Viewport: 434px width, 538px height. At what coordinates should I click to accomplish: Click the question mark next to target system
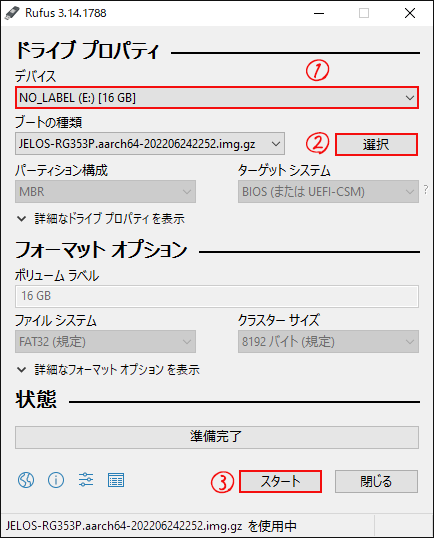tap(426, 189)
